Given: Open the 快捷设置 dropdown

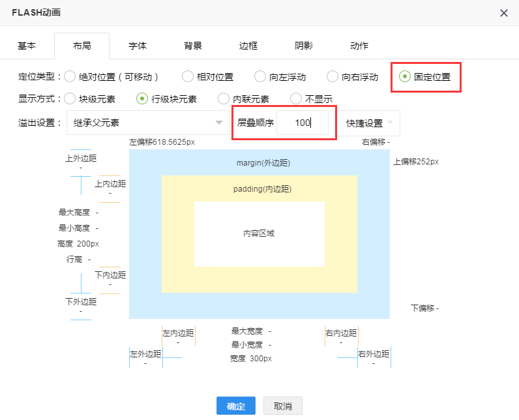Looking at the screenshot, I should coord(368,123).
